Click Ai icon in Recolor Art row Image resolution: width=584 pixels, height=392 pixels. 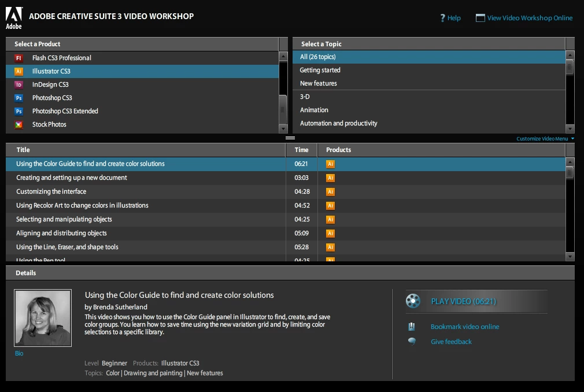pyautogui.click(x=330, y=205)
